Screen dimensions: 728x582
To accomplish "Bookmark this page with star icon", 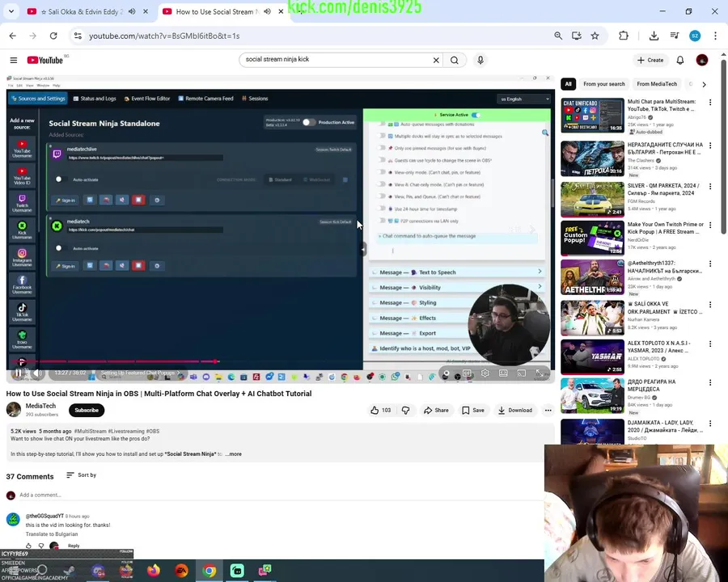I will (x=595, y=36).
